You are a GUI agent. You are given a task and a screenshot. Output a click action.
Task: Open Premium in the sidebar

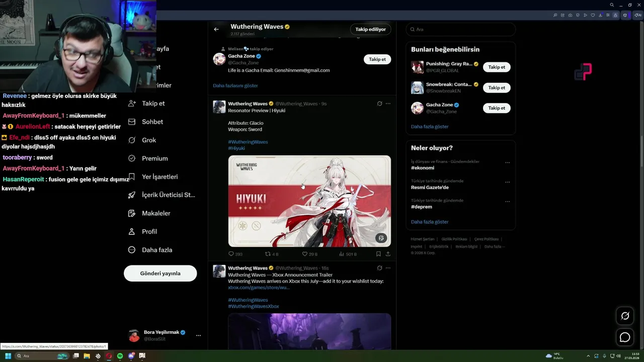coord(148,158)
